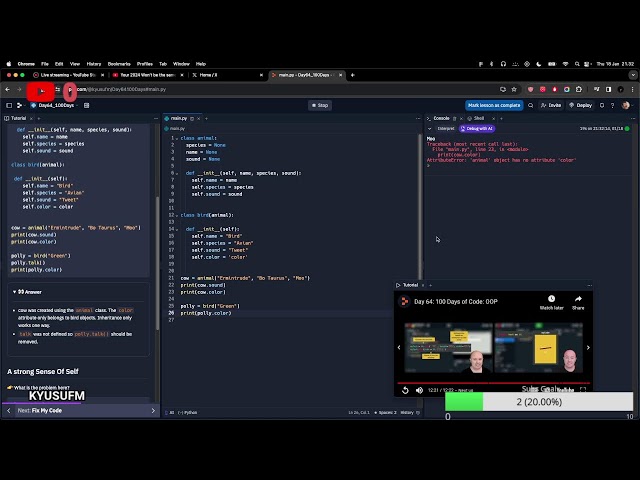Click the video red progress bar
The width and height of the screenshot is (640, 480).
[x=493, y=383]
